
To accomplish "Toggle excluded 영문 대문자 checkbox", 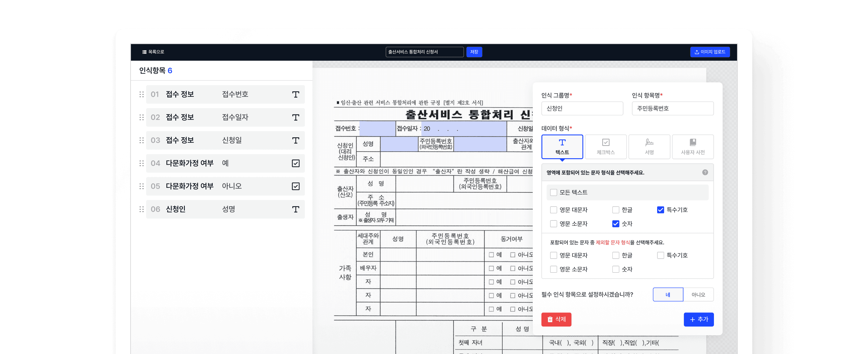I will 553,255.
